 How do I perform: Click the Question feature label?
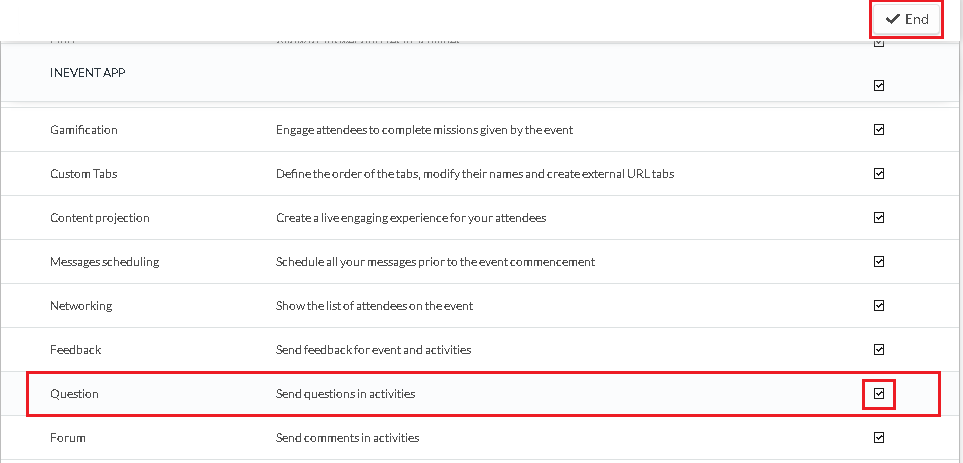tap(74, 394)
